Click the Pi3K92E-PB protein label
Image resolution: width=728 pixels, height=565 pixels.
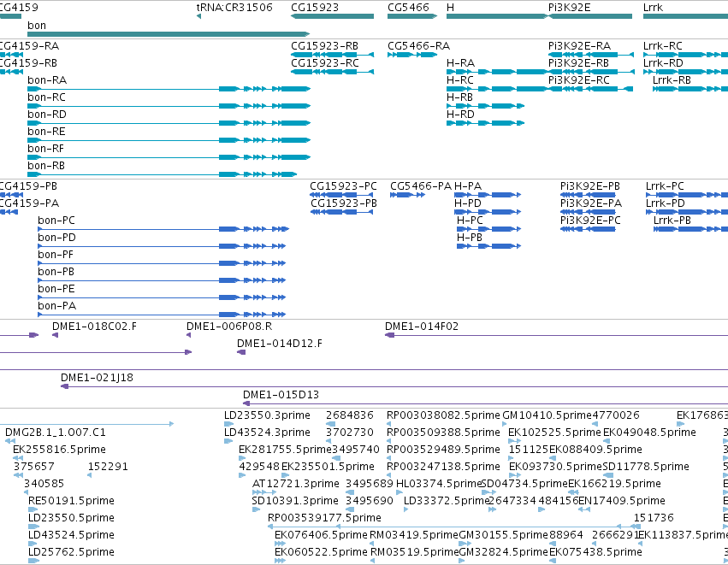pos(590,186)
